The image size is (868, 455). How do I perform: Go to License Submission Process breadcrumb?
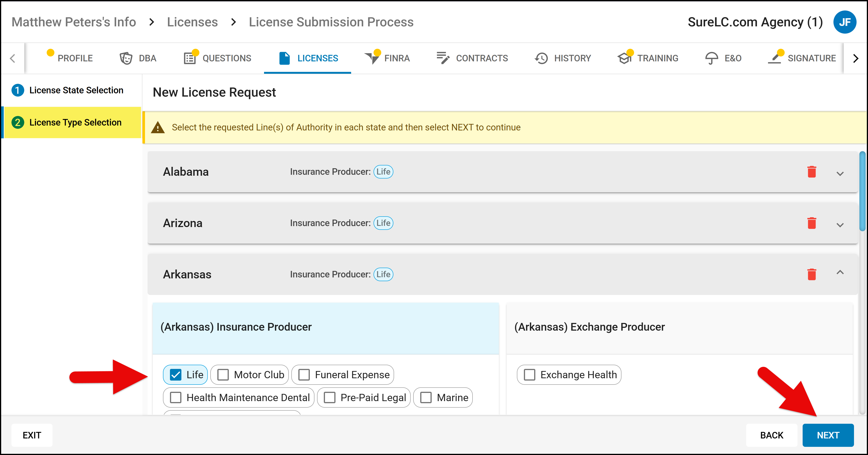331,22
